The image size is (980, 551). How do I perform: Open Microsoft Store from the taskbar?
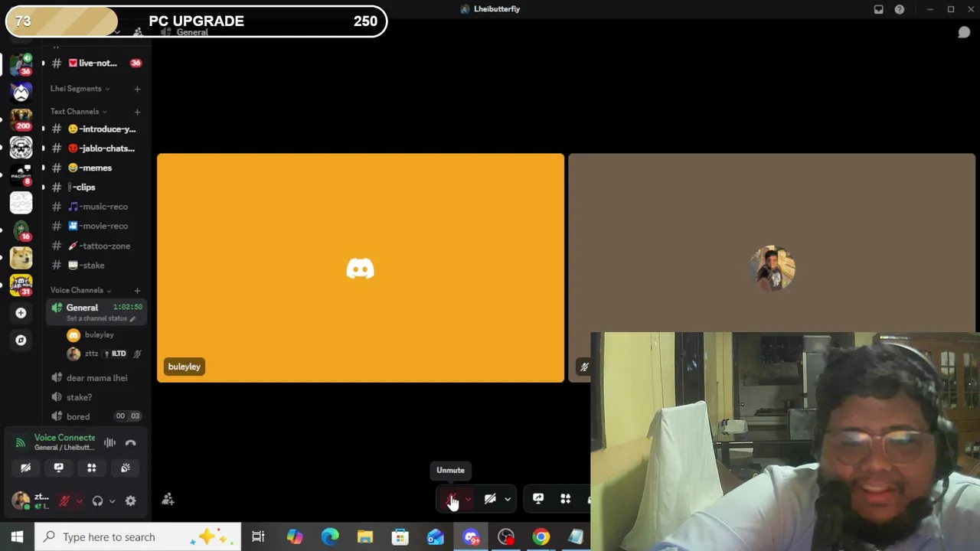400,537
